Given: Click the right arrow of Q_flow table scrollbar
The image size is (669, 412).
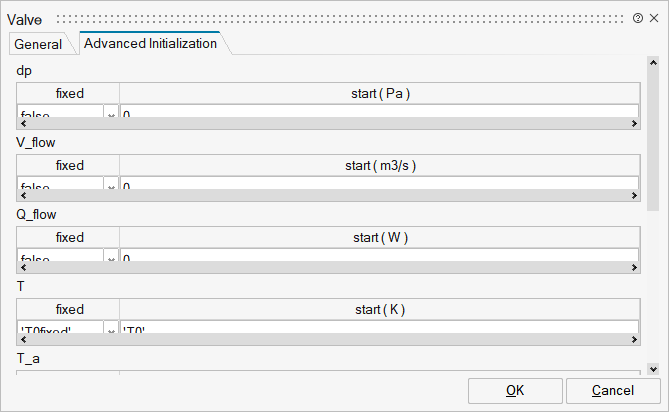Looking at the screenshot, I should coord(634,268).
